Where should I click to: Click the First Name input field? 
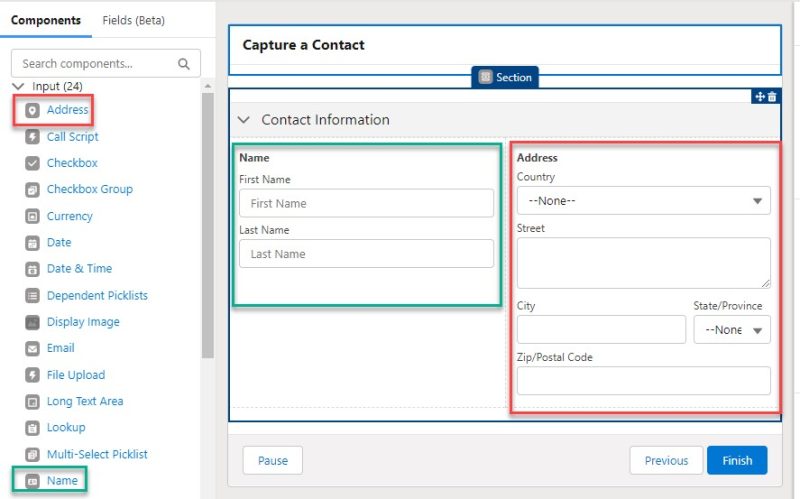pos(366,203)
